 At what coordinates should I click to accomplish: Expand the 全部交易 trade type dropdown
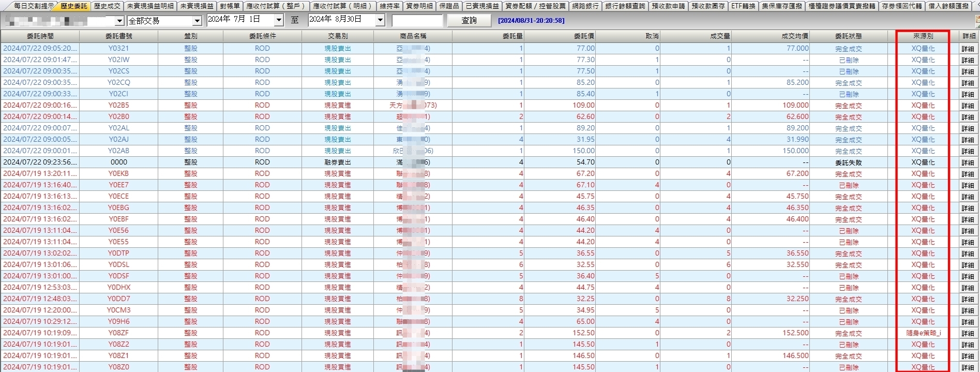[197, 21]
